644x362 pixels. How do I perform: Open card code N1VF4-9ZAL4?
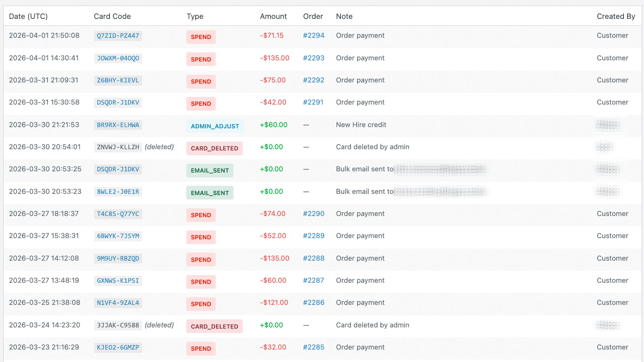(118, 303)
